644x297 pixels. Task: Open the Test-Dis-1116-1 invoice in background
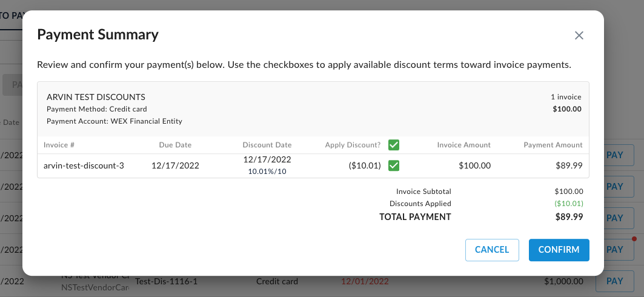point(166,281)
